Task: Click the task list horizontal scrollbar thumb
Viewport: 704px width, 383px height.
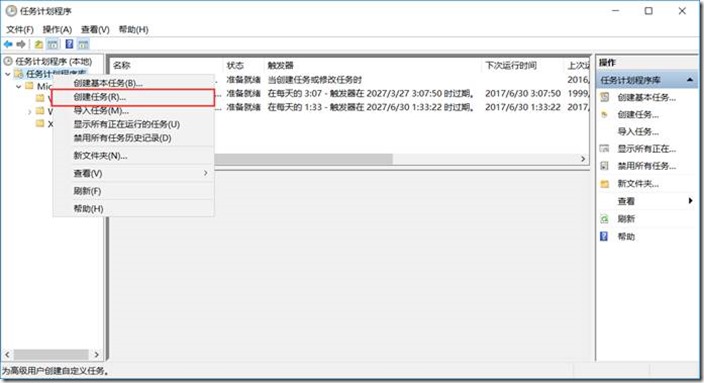Action: (x=304, y=159)
